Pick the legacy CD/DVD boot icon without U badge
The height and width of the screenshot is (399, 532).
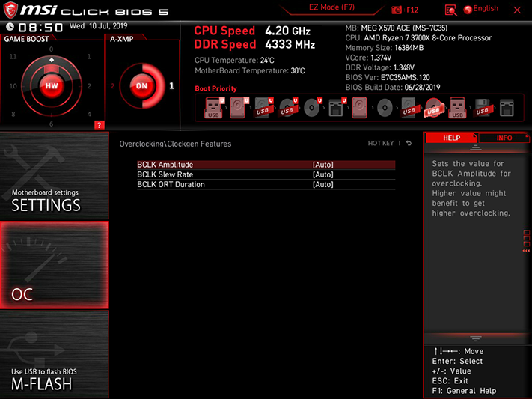click(x=385, y=108)
